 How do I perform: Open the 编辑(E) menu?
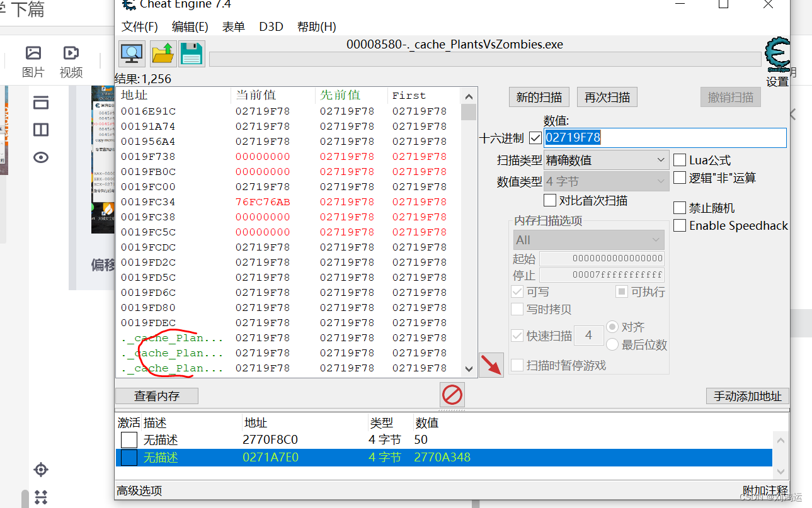190,26
